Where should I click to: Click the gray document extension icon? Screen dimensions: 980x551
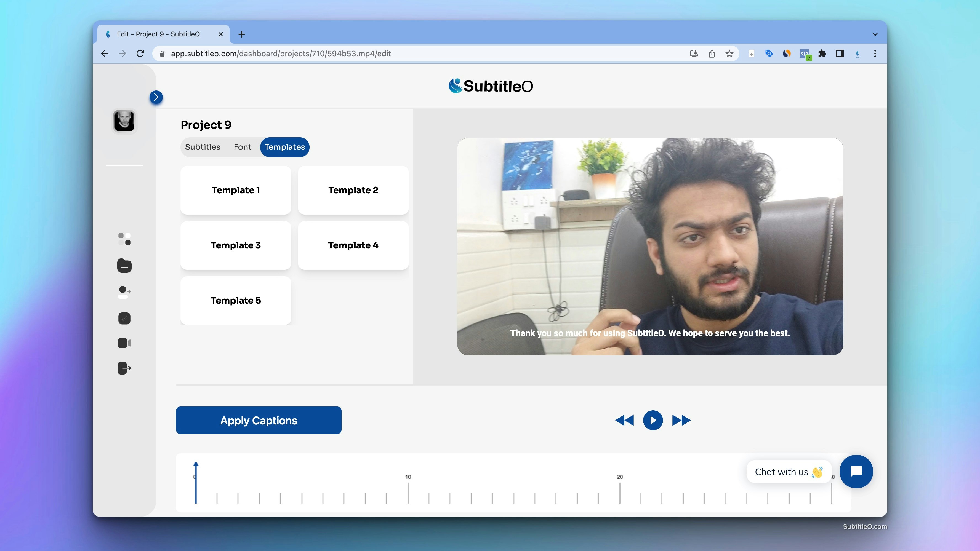coord(751,54)
